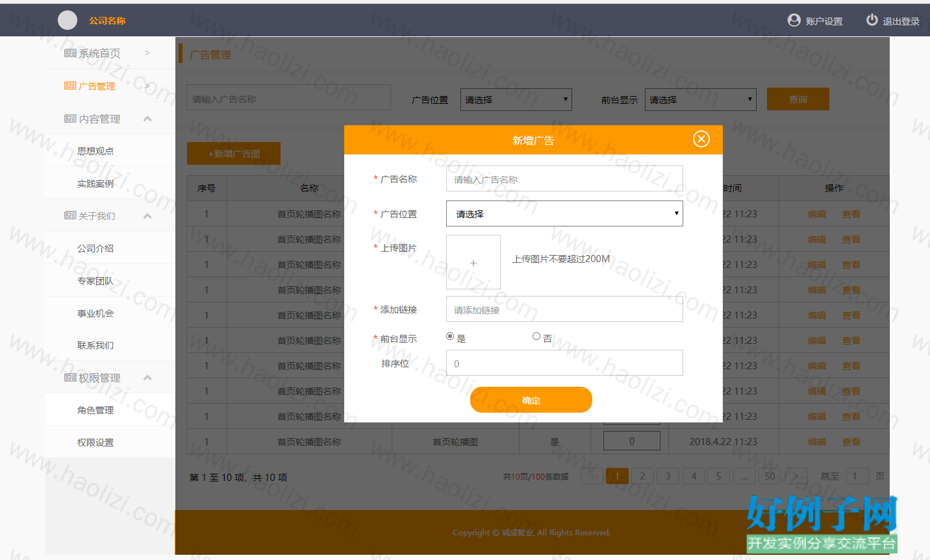Open 事业机会 in the sidebar

[95, 313]
